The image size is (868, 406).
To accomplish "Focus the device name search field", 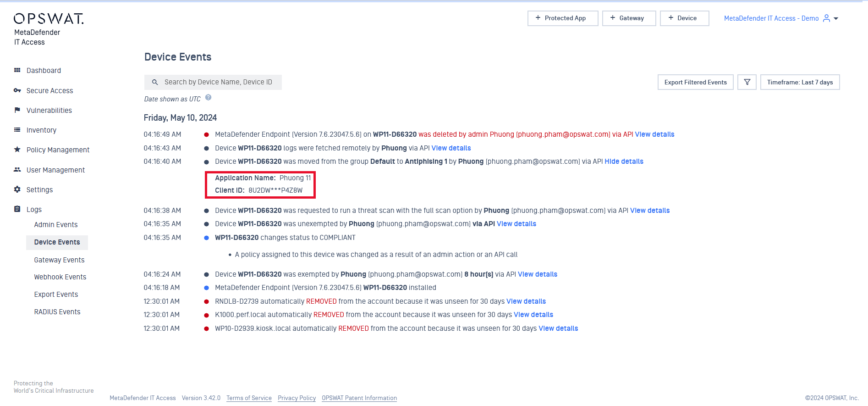I will pyautogui.click(x=213, y=82).
